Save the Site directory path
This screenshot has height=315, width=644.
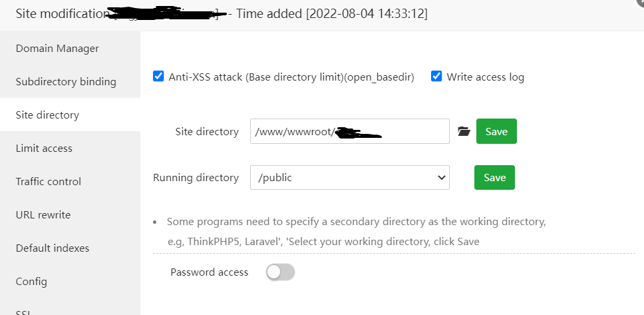496,132
